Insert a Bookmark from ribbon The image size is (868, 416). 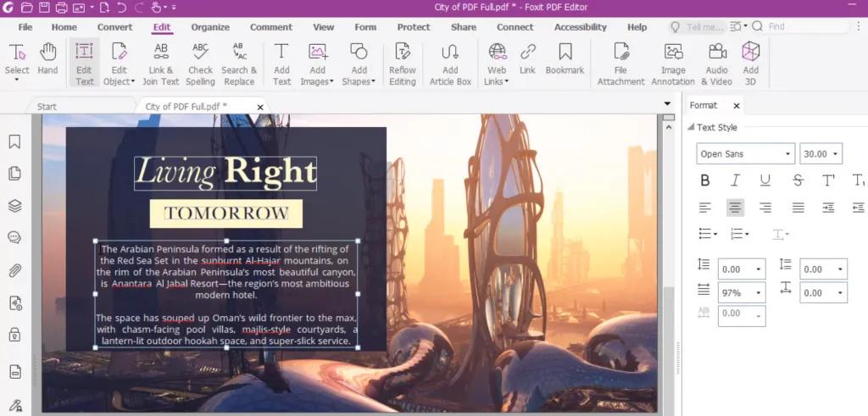[x=565, y=58]
